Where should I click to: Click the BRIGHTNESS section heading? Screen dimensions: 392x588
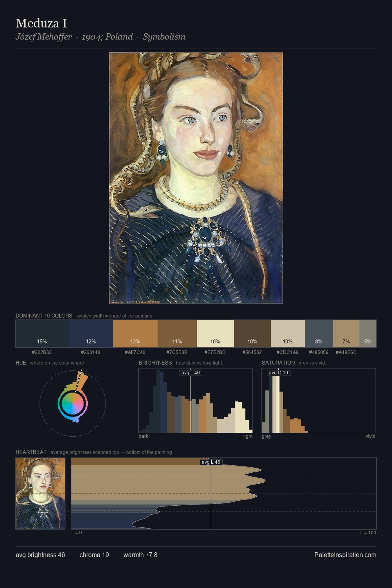155,363
